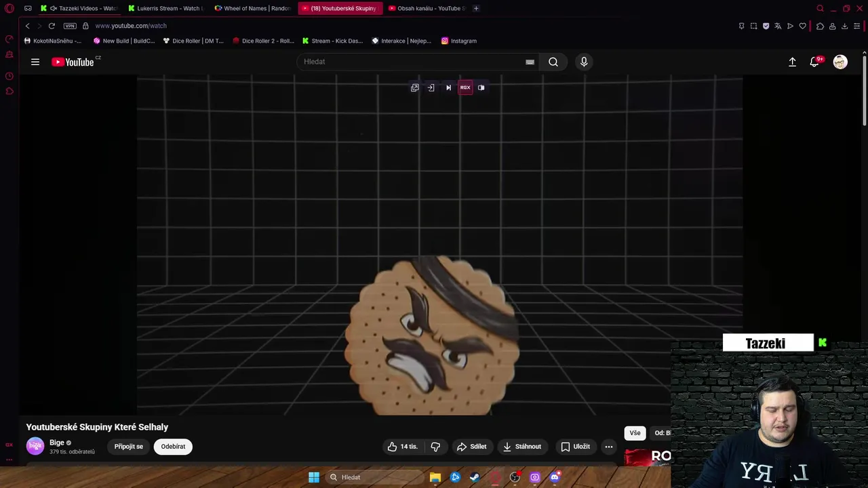
Task: Open Dice Roller 2 bookmark
Action: [263, 41]
